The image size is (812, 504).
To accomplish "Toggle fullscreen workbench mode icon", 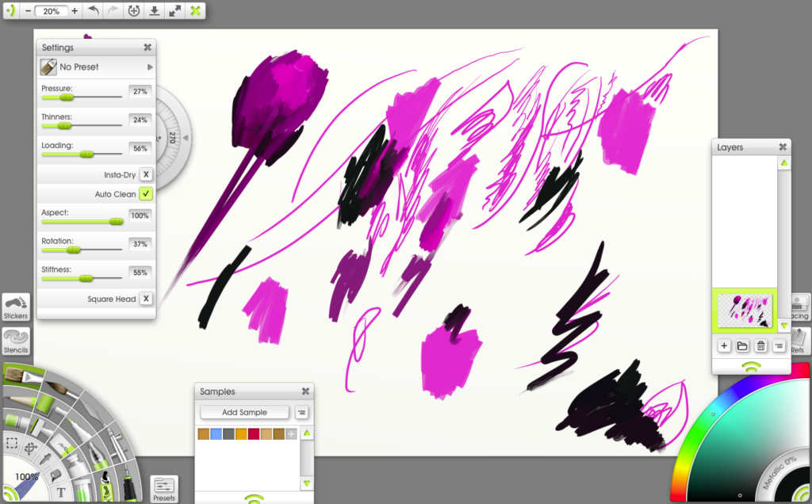I will pos(175,10).
